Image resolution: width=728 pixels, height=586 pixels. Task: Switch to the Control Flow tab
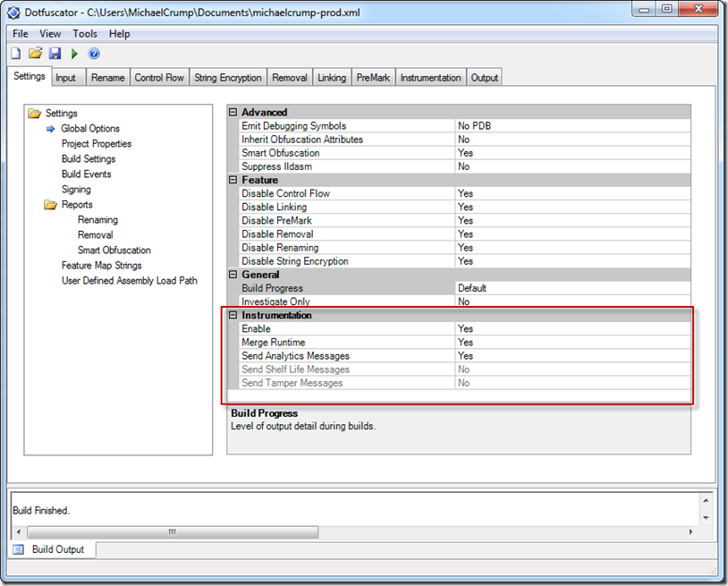coord(159,78)
